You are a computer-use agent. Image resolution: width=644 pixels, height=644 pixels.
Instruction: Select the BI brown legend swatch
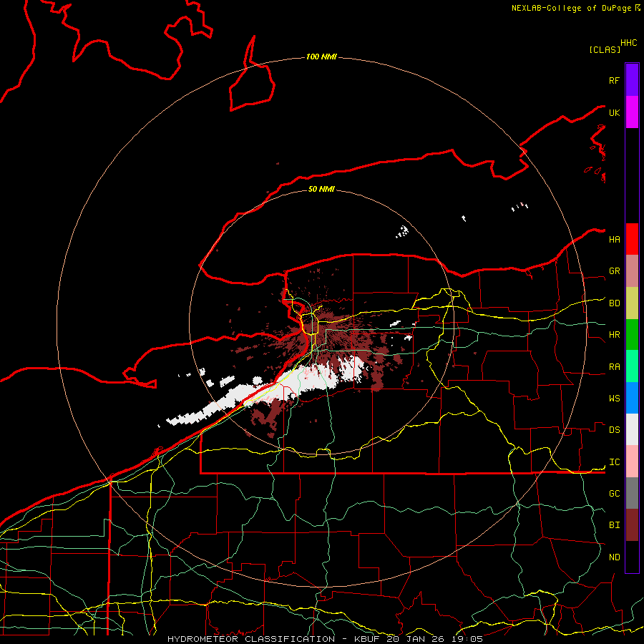point(632,525)
